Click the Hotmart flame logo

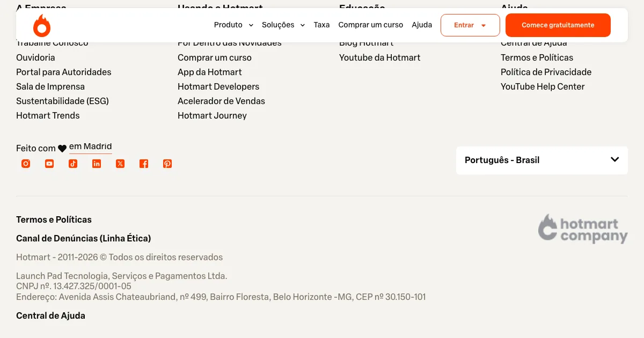coord(41,25)
